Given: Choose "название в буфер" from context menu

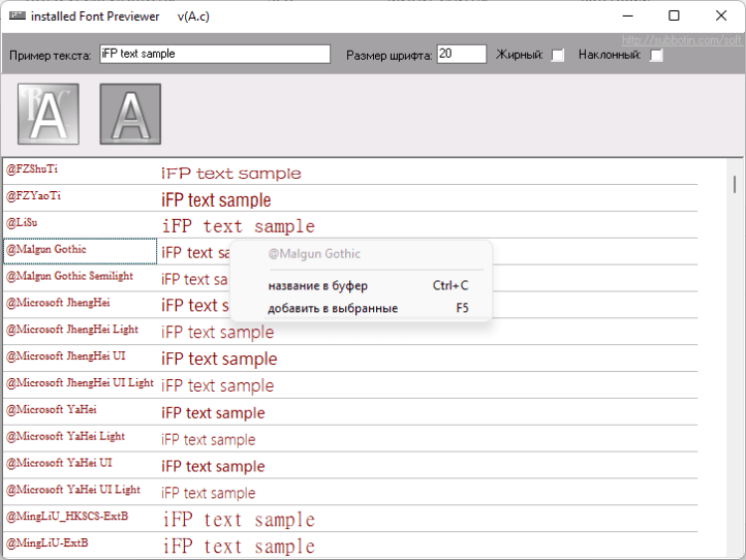Looking at the screenshot, I should point(317,285).
